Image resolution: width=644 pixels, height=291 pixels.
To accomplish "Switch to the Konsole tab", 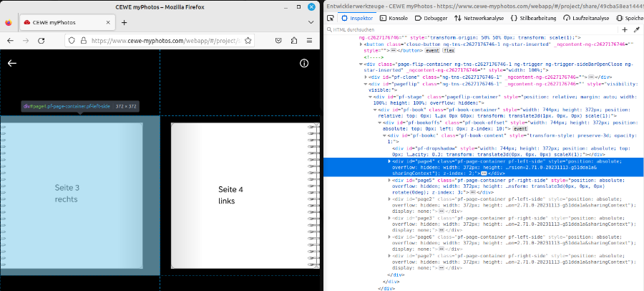I will [x=394, y=18].
